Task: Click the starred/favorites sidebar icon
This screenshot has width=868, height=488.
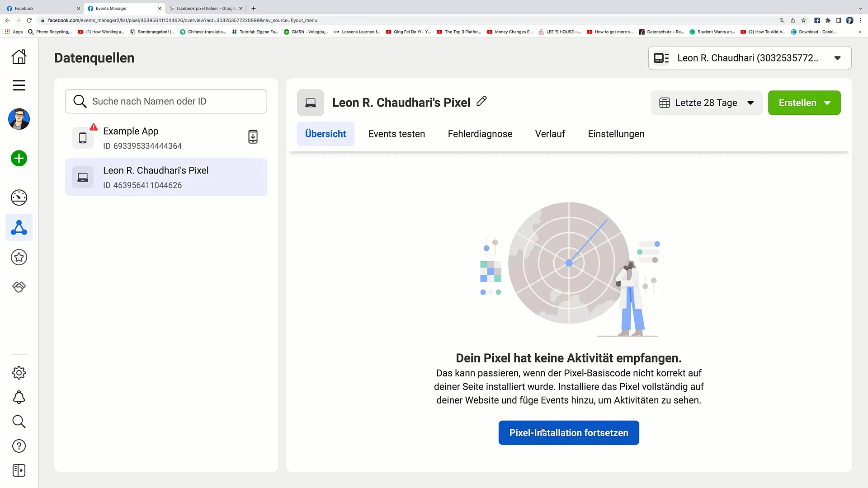Action: tap(19, 257)
